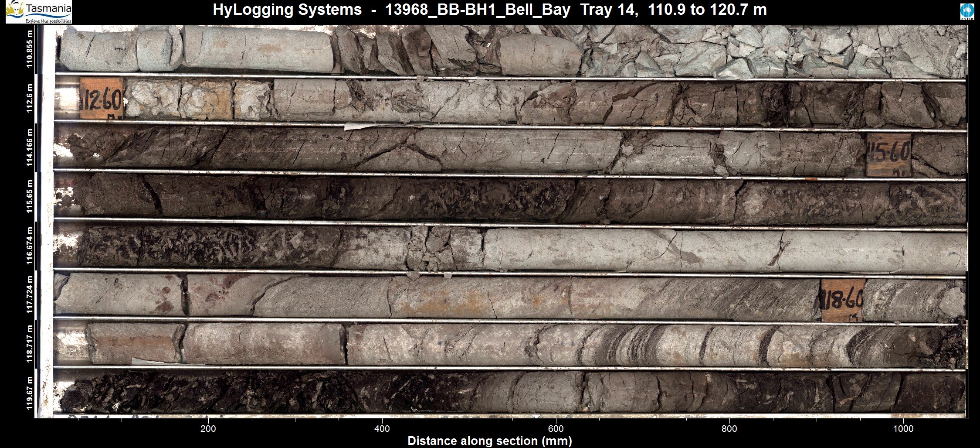980x448 pixels.
Task: Pick the 115.65 m row depth label
Action: pos(30,196)
